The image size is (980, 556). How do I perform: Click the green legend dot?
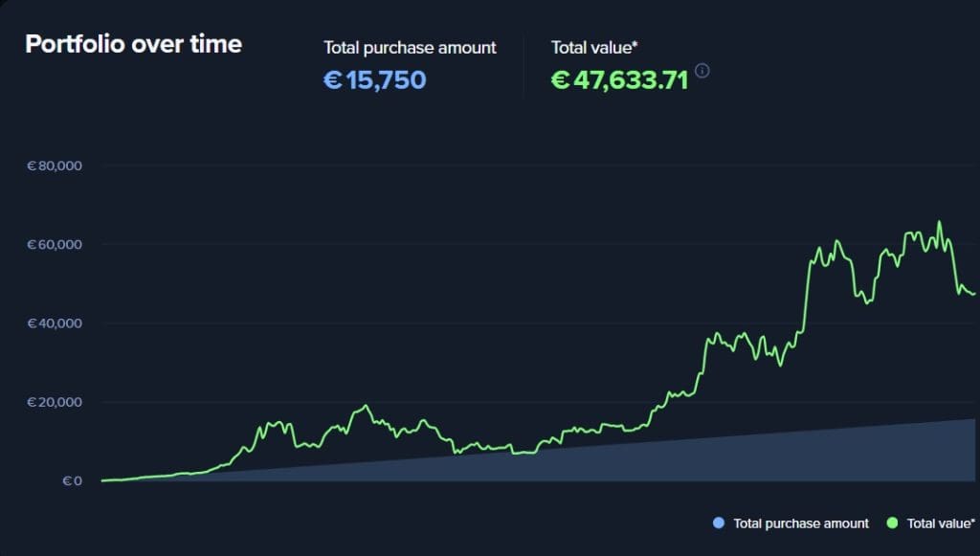(892, 523)
